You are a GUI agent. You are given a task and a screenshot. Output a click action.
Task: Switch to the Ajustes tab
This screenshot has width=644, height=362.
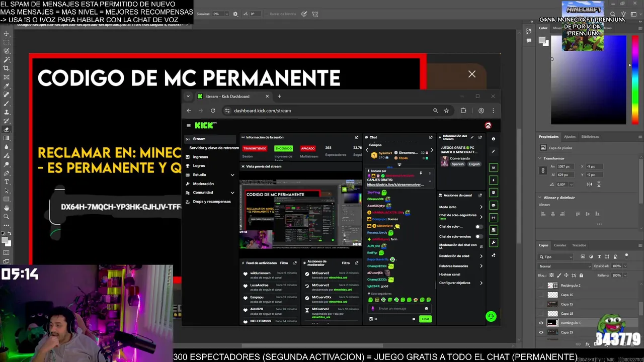click(570, 137)
